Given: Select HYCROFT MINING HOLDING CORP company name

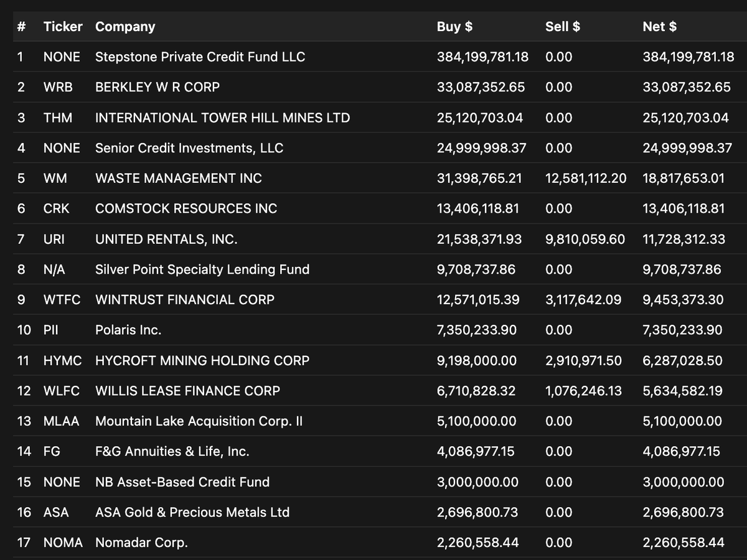Looking at the screenshot, I should pyautogui.click(x=202, y=360).
